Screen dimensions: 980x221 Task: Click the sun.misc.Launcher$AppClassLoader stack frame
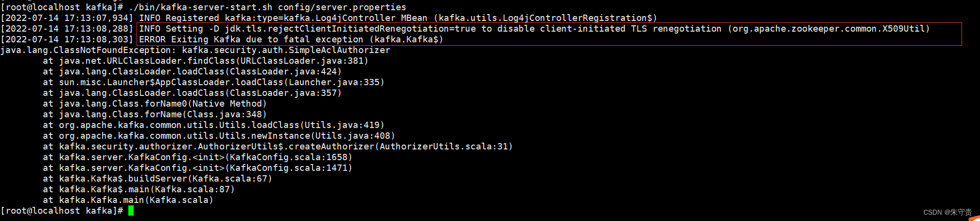pos(214,82)
